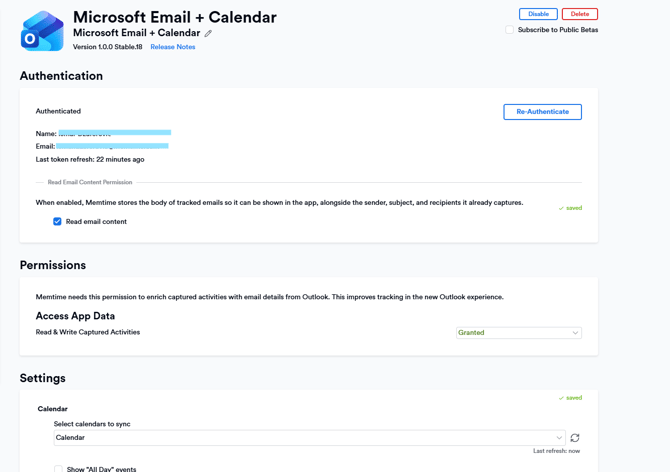Click the Last refresh: now text
The height and width of the screenshot is (472, 670).
556,451
